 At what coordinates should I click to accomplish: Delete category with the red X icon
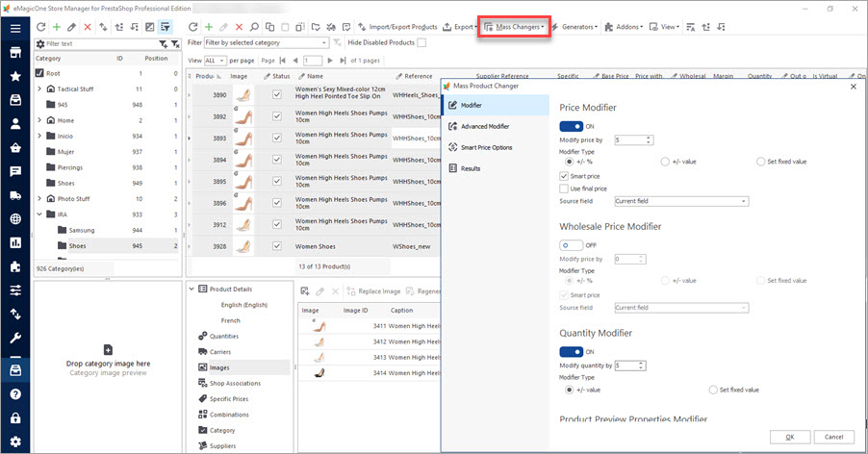[x=88, y=27]
